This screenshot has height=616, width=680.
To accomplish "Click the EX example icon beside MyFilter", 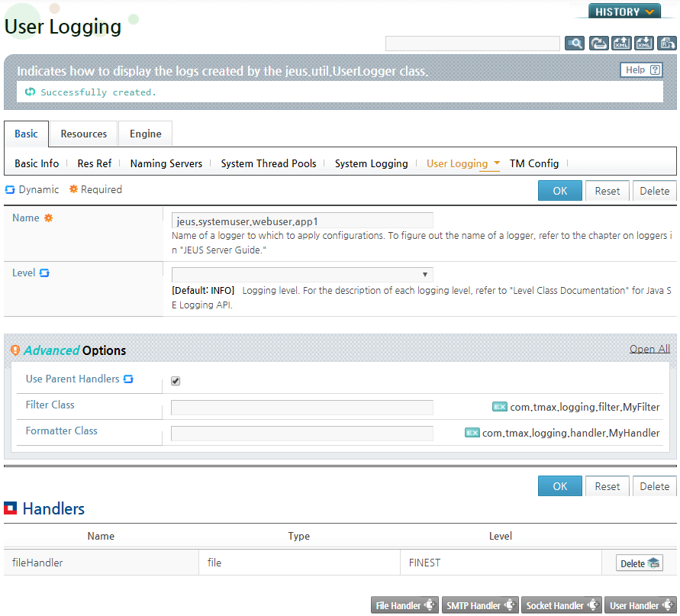I will point(500,407).
